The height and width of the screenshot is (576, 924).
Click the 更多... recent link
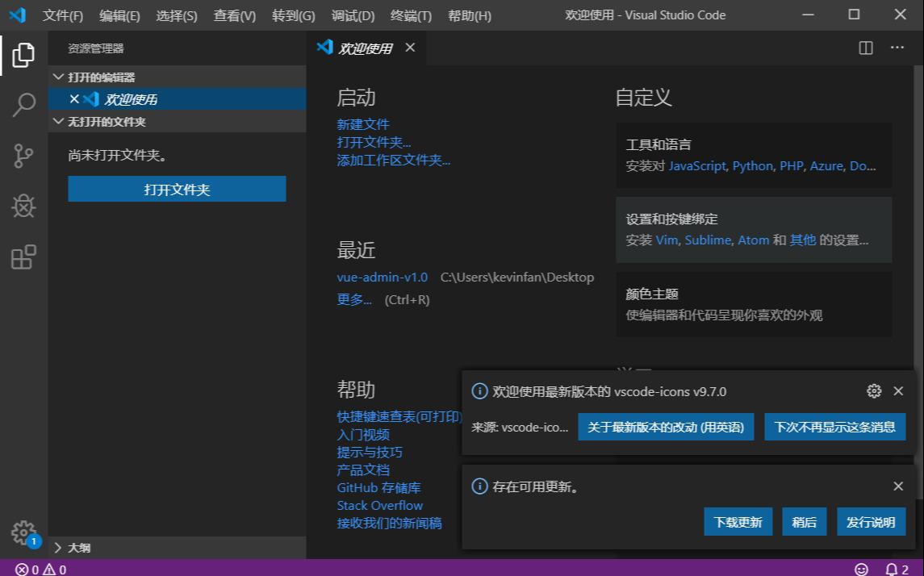pyautogui.click(x=354, y=299)
